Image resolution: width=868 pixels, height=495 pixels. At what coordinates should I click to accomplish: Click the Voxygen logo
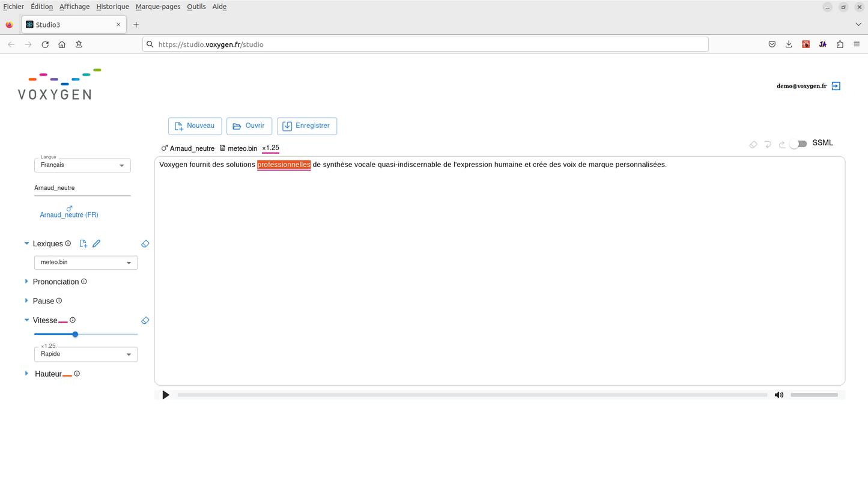pos(59,85)
